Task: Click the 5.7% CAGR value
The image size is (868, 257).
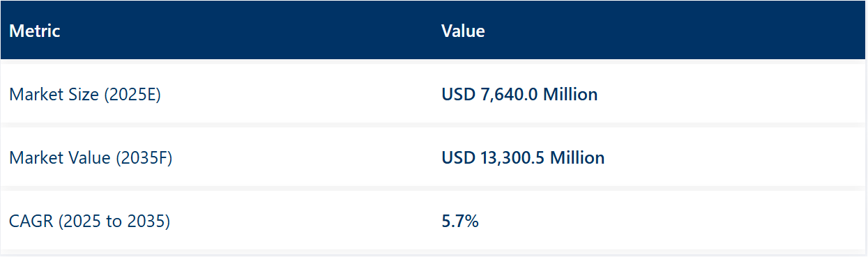Action: pyautogui.click(x=460, y=221)
